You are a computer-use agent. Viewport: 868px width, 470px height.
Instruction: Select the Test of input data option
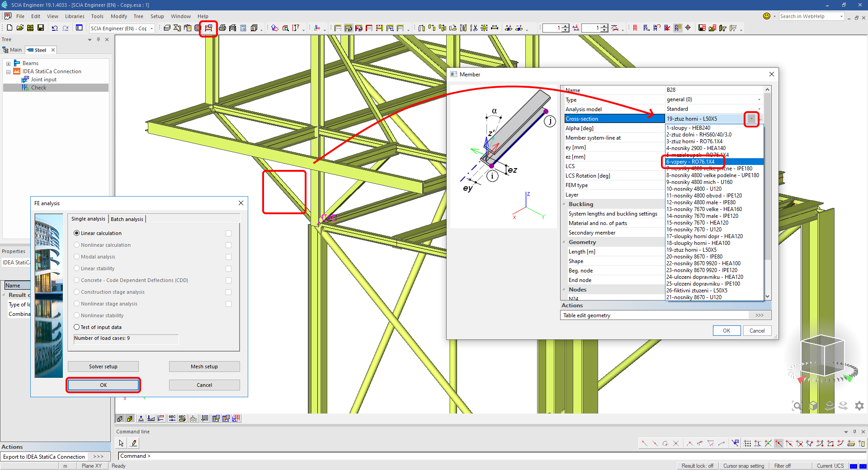click(x=77, y=327)
